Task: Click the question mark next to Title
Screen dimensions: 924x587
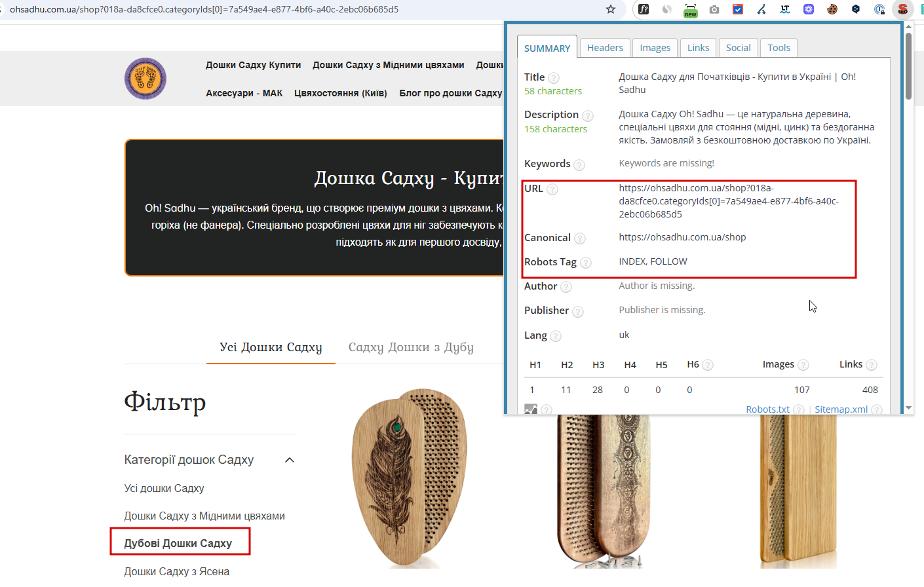Action: (554, 78)
